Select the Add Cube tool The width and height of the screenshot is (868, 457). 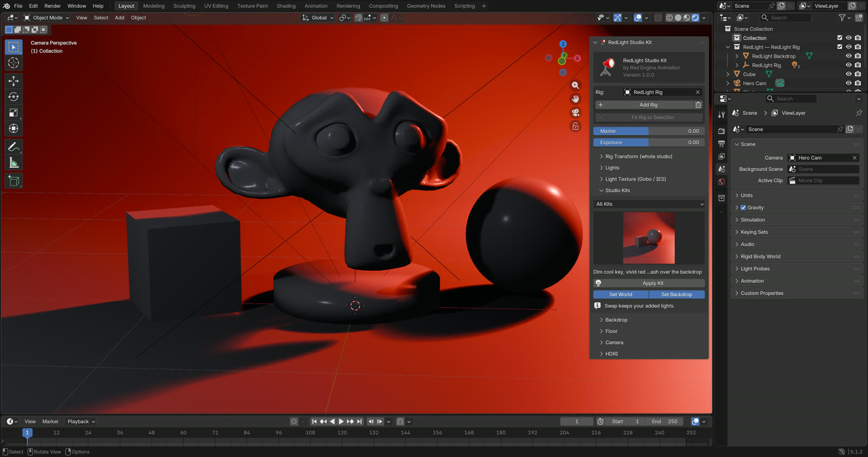(x=14, y=181)
